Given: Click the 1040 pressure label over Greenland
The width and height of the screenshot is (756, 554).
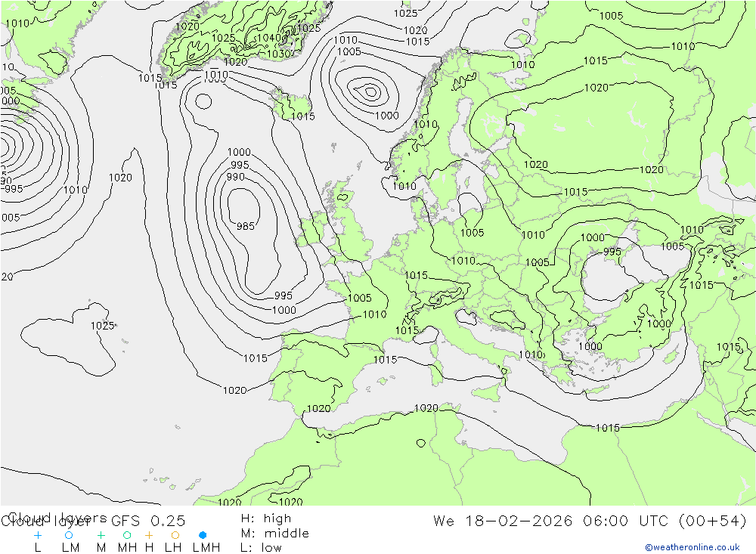Looking at the screenshot, I should pos(269,38).
